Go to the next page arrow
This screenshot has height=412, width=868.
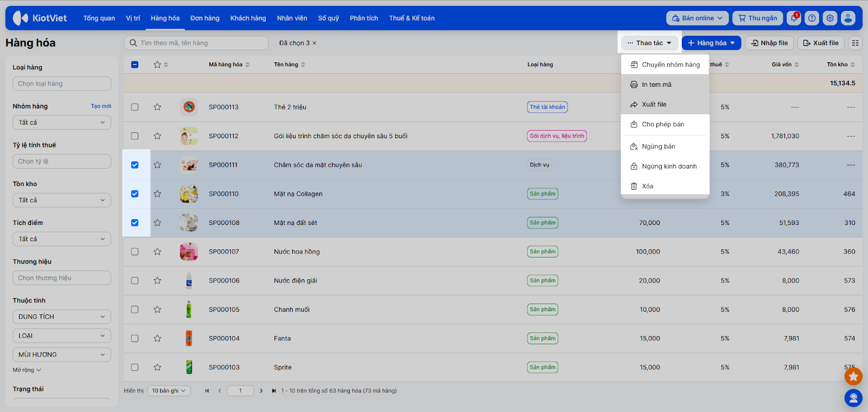(261, 391)
